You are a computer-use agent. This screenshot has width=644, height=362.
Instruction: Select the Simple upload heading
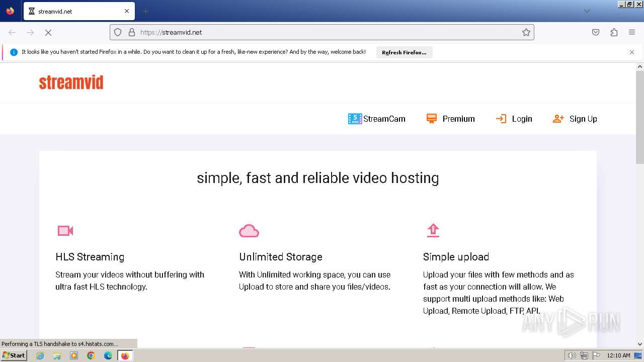(456, 257)
